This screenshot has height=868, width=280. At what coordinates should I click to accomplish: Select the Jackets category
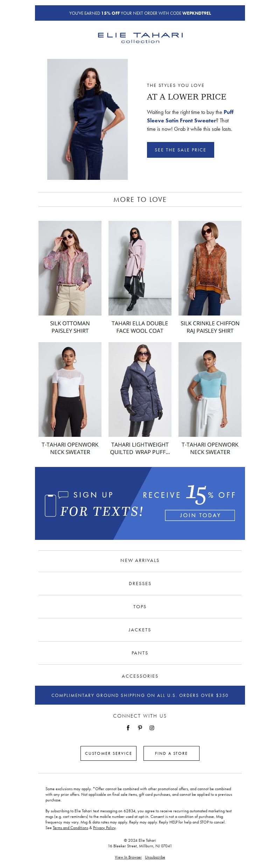coord(140,630)
